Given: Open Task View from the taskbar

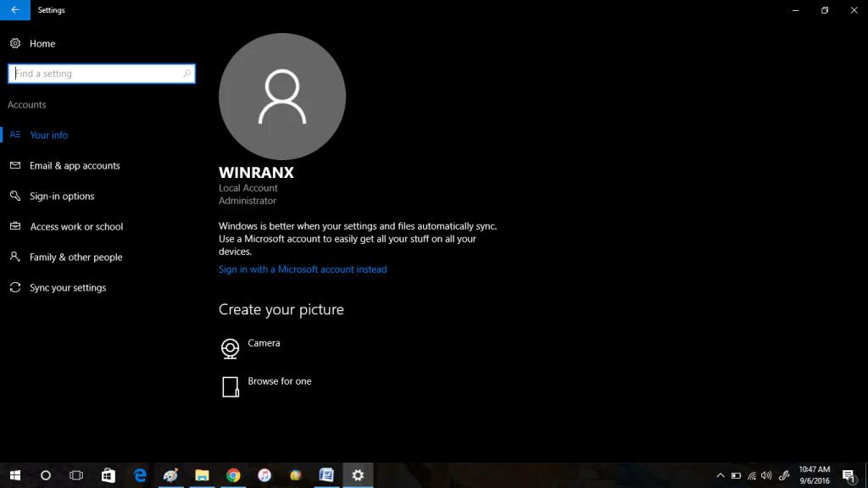Looking at the screenshot, I should (76, 475).
